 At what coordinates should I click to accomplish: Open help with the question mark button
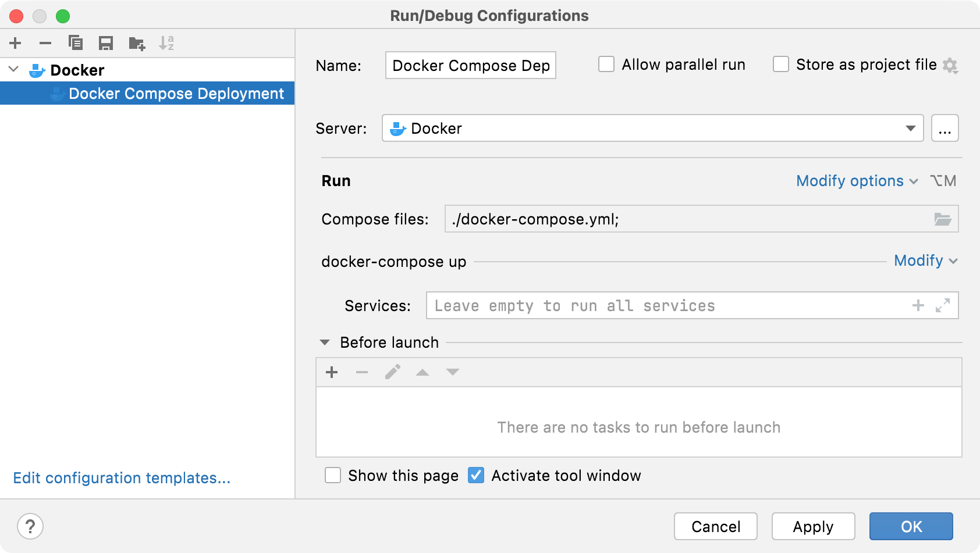click(30, 526)
